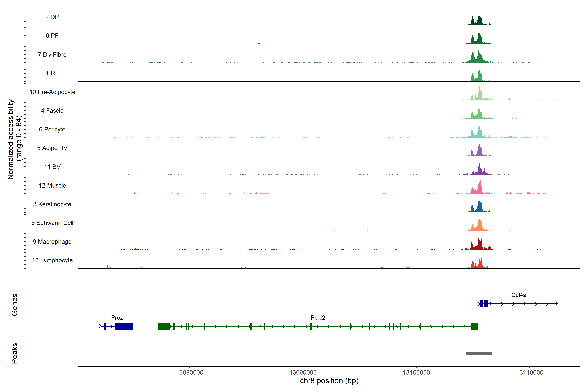This screenshot has width=588, height=392.
Task: Click the 9 Macrophage track label
Action: (52, 242)
